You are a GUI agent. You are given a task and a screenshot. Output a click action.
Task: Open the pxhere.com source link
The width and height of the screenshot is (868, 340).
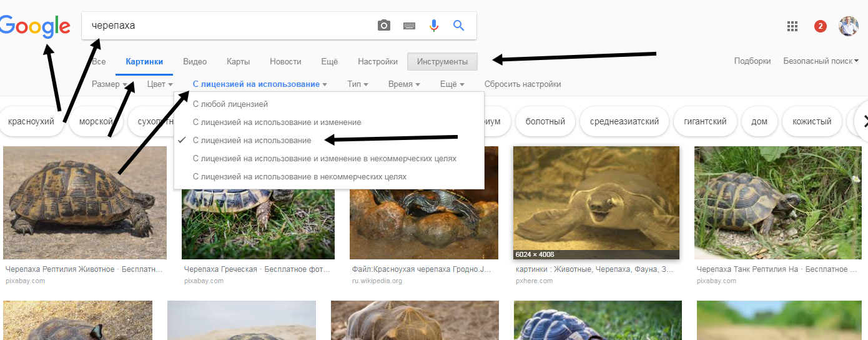pyautogui.click(x=535, y=281)
